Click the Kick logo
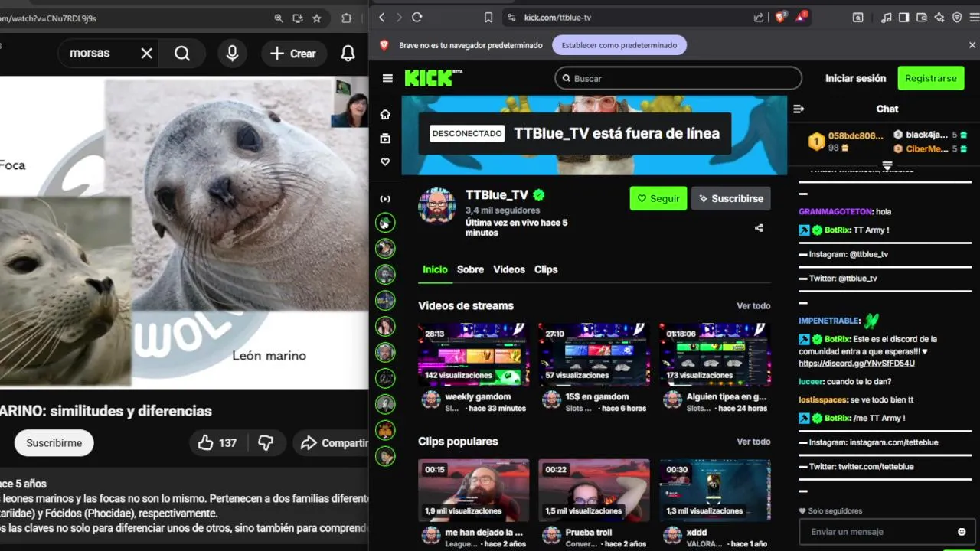980x551 pixels. (433, 78)
